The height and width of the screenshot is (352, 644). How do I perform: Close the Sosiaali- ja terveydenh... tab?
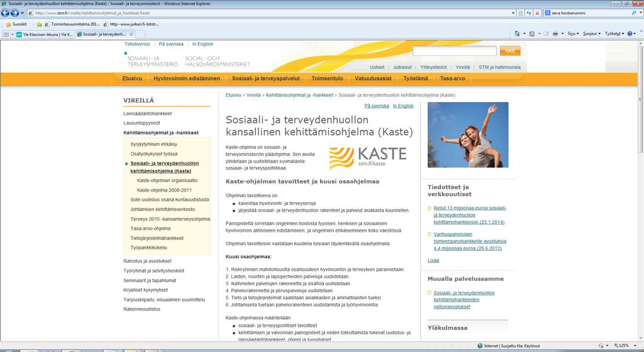(131, 35)
